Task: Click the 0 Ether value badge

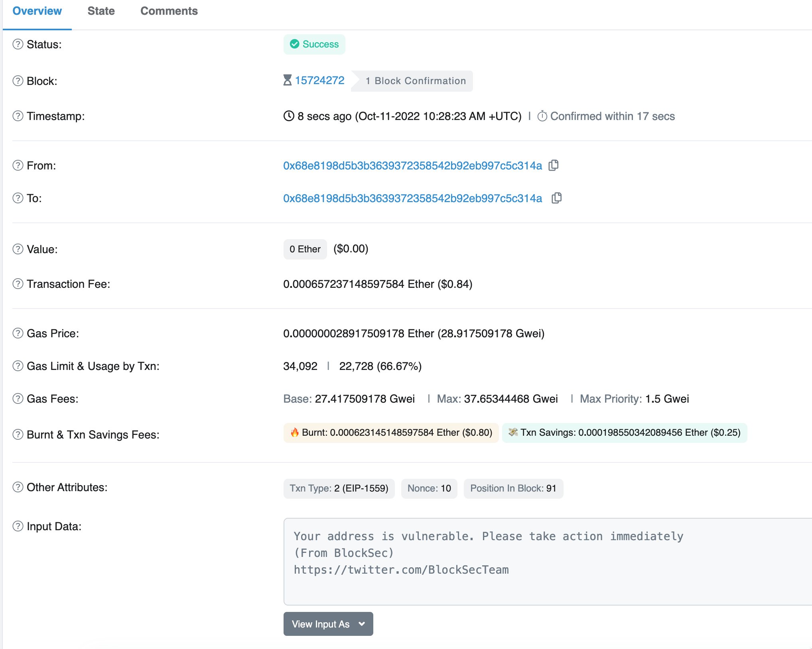Action: [305, 249]
